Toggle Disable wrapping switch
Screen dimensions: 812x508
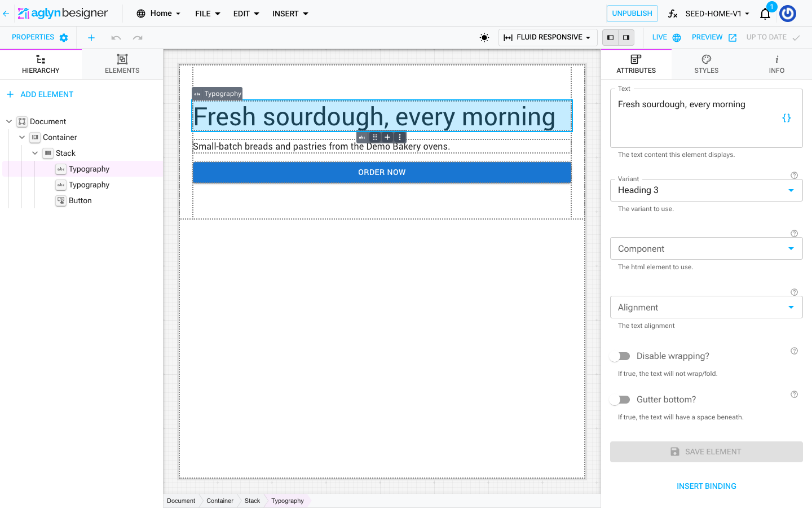(620, 356)
